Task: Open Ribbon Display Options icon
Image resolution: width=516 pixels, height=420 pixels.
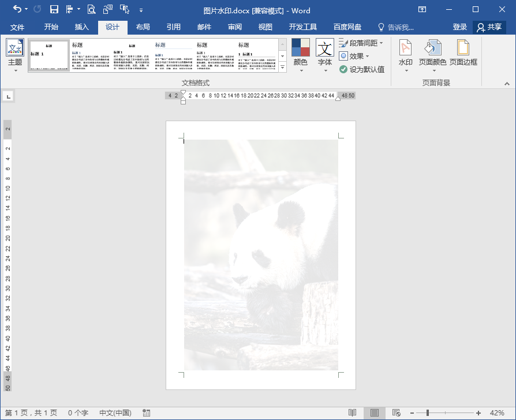Action: tap(422, 10)
